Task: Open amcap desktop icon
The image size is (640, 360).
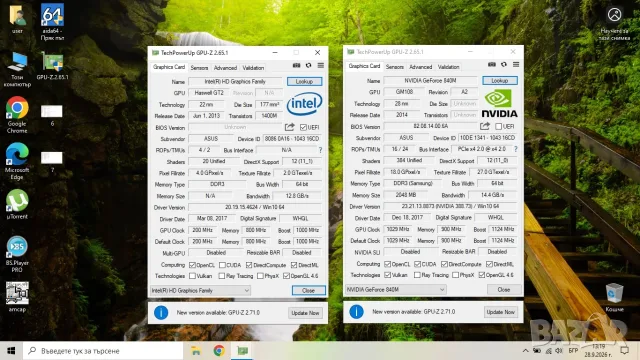Action: [17, 297]
